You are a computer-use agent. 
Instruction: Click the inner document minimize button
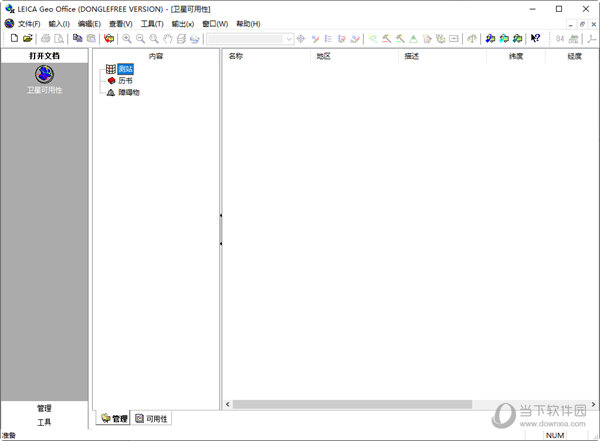tap(571, 24)
